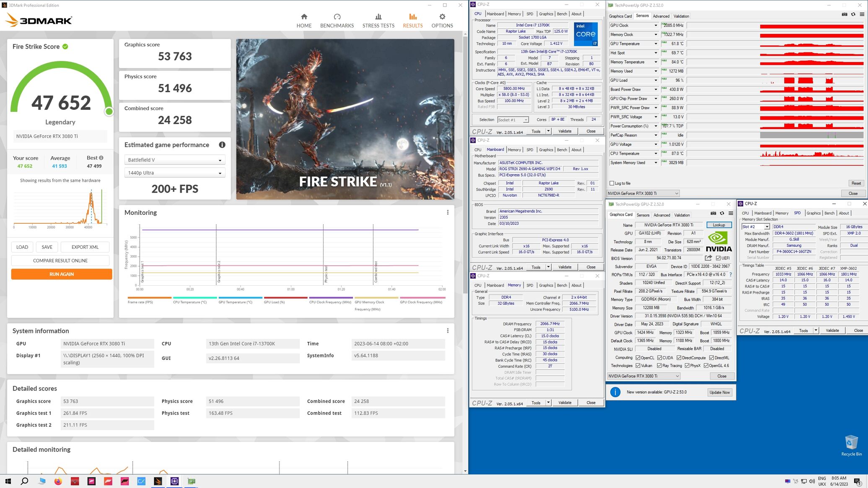The width and height of the screenshot is (868, 488).
Task: Open the Recycle Bin on the desktop
Action: tap(851, 446)
